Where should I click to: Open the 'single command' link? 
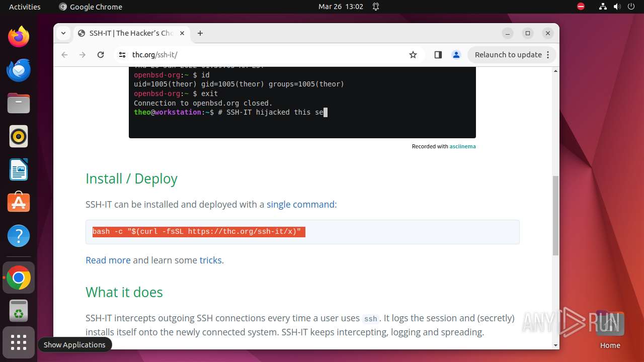tap(300, 204)
